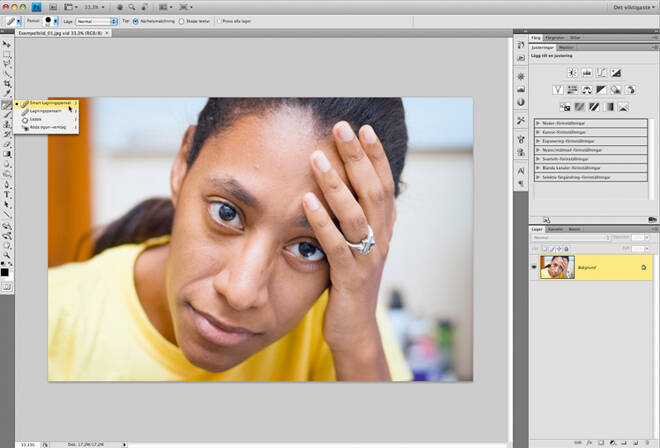The width and height of the screenshot is (660, 448).
Task: Select the Type tool in the toolbox
Action: pyautogui.click(x=6, y=193)
